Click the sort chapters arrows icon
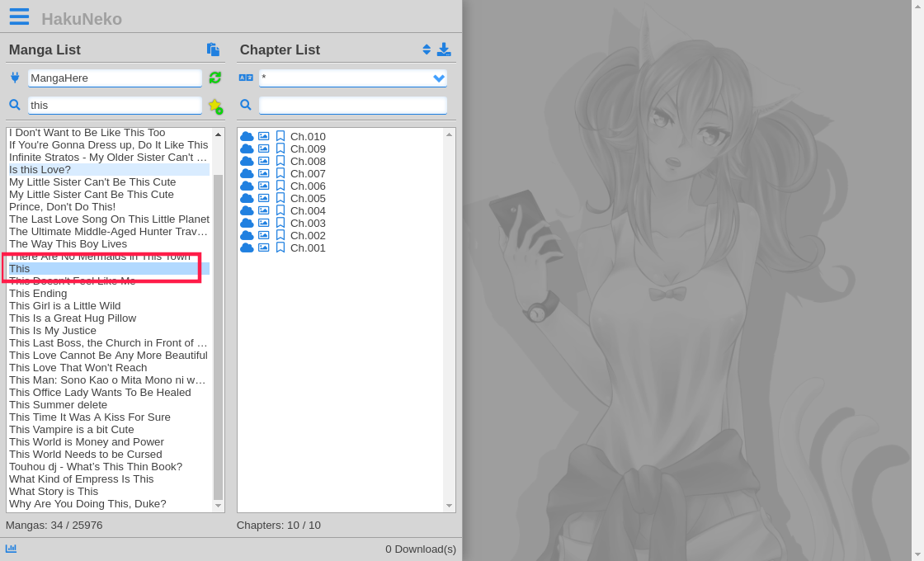The height and width of the screenshot is (561, 924). (427, 49)
